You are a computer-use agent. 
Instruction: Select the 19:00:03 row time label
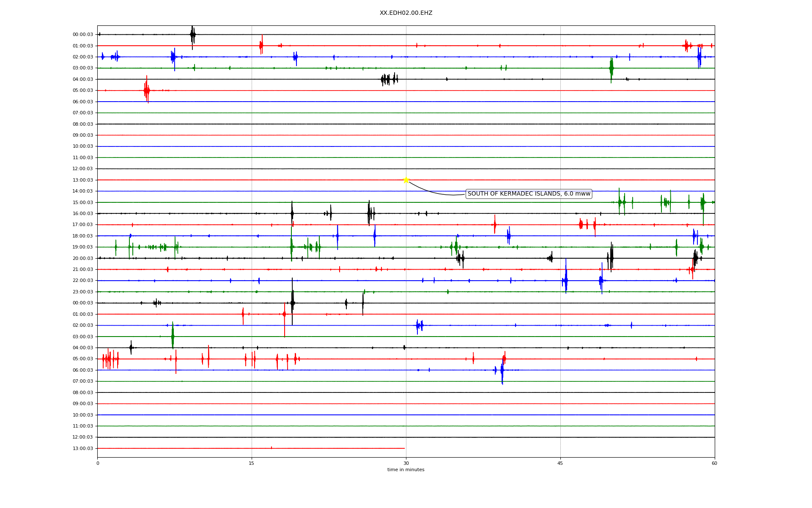tap(83, 247)
